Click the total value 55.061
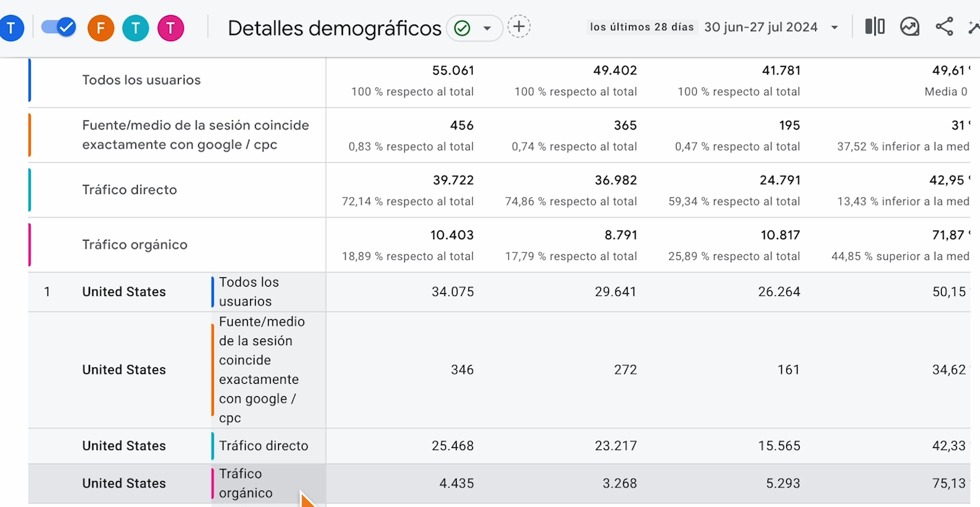The image size is (980, 507). pos(453,71)
